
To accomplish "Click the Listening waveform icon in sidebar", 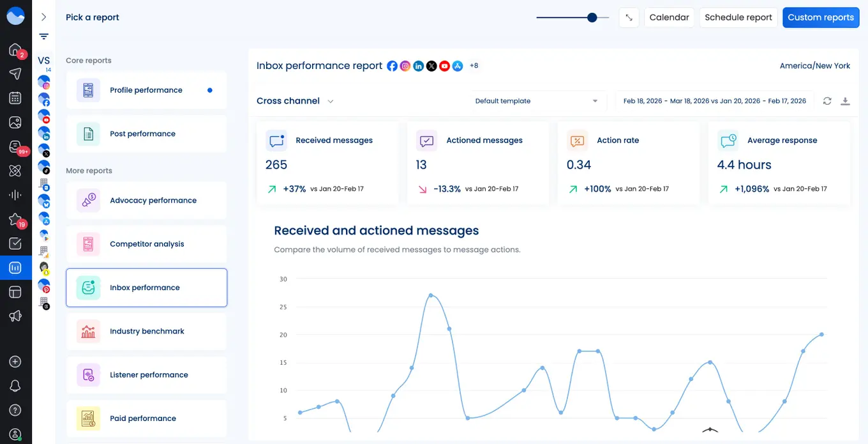I will click(x=15, y=194).
